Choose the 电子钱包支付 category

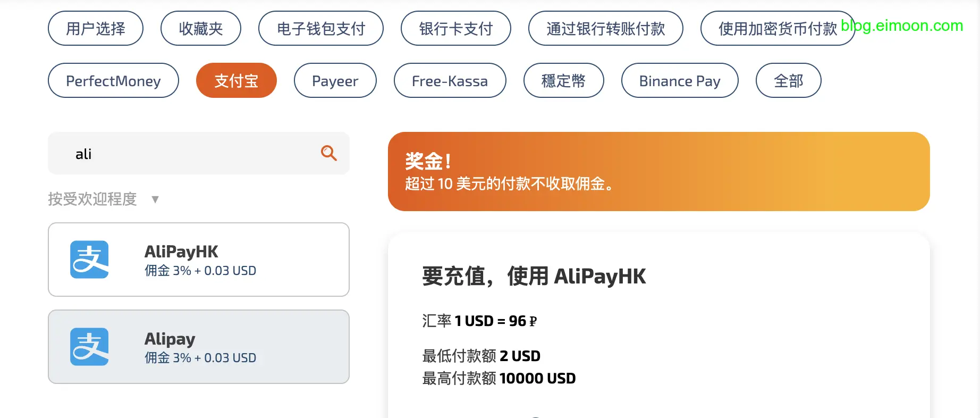click(321, 29)
